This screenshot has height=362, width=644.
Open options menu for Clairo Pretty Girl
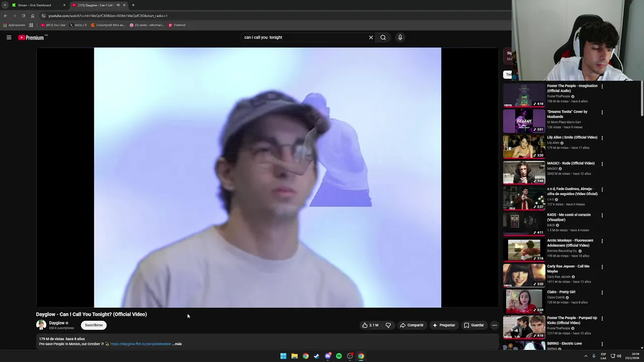click(x=602, y=293)
